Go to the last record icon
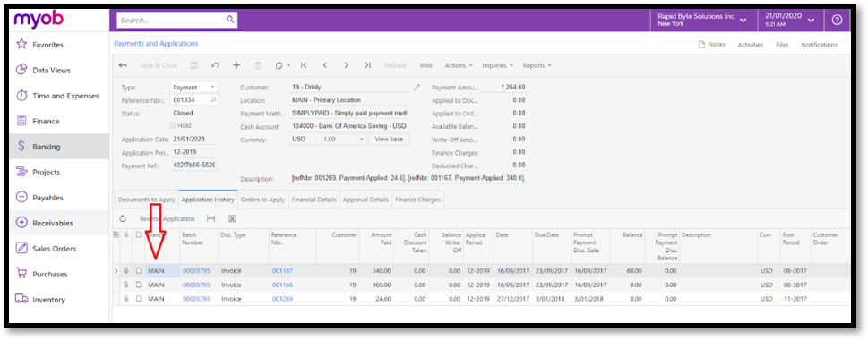Image resolution: width=868 pixels, height=340 pixels. (x=367, y=65)
